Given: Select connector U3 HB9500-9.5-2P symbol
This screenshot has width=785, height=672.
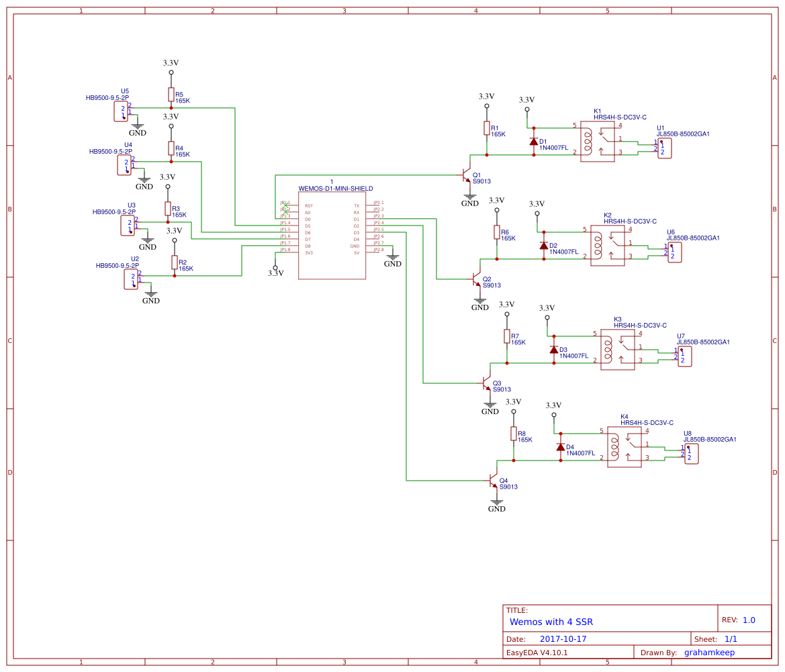Looking at the screenshot, I should coord(127,226).
